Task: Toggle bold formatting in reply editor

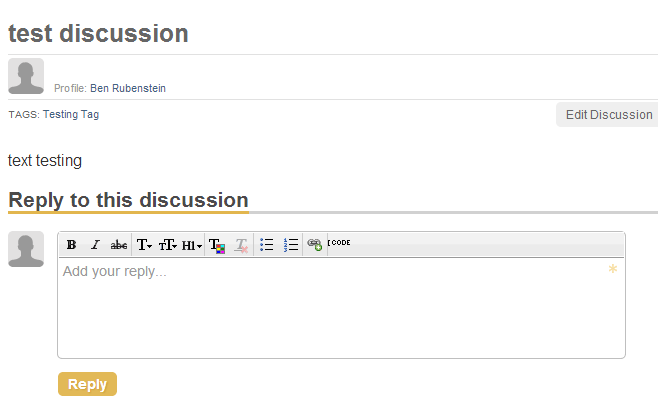Action: click(71, 245)
